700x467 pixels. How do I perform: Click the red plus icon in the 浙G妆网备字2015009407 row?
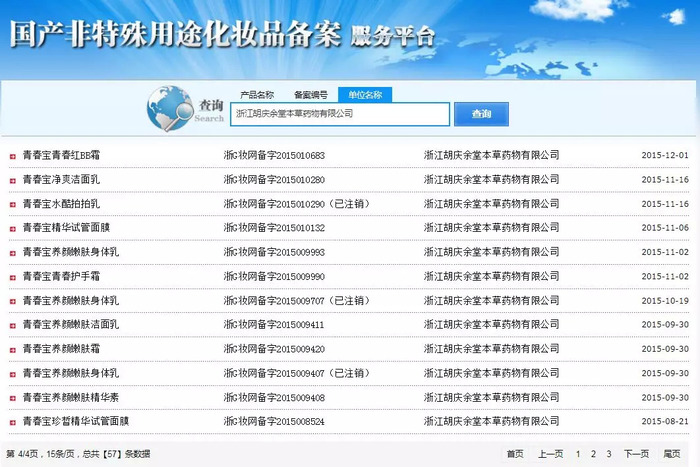click(x=12, y=375)
